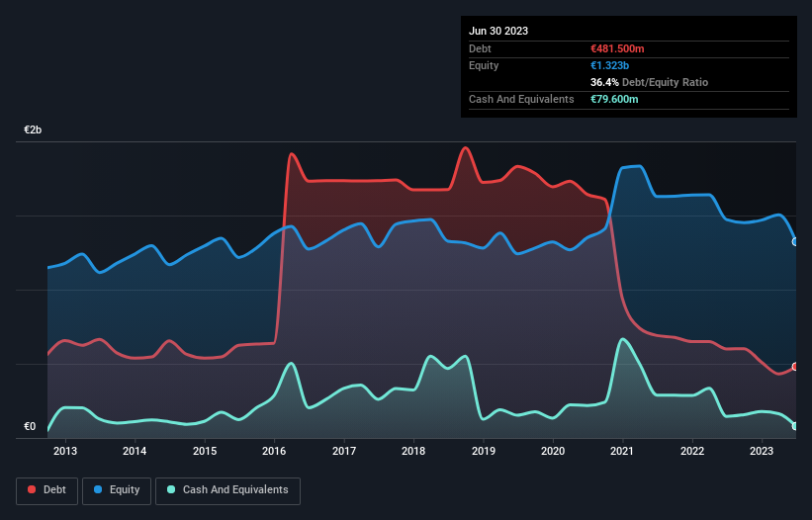Click the 2019 x-axis label
This screenshot has height=520, width=812.
point(484,451)
